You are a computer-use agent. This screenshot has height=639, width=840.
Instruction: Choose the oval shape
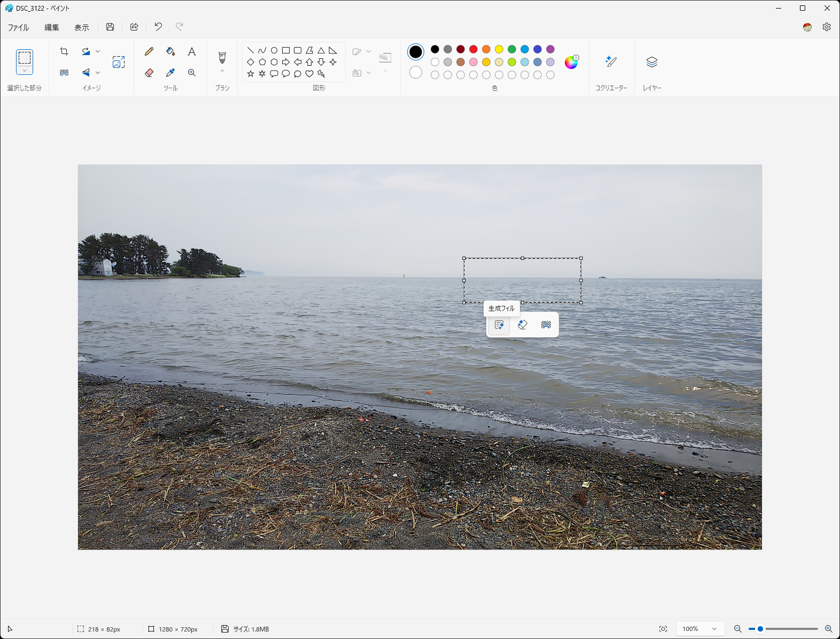click(x=274, y=50)
